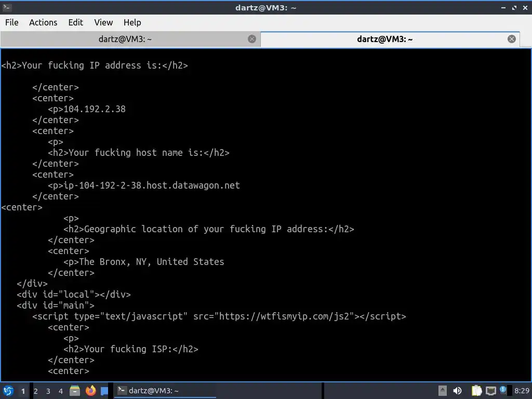Click the blue notification tray icon
This screenshot has width=532, height=399.
point(503,390)
